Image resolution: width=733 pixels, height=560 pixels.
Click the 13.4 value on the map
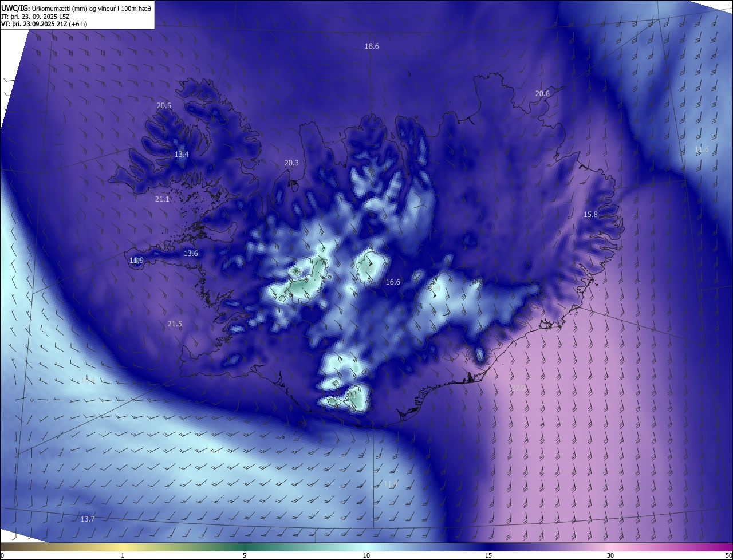[182, 154]
